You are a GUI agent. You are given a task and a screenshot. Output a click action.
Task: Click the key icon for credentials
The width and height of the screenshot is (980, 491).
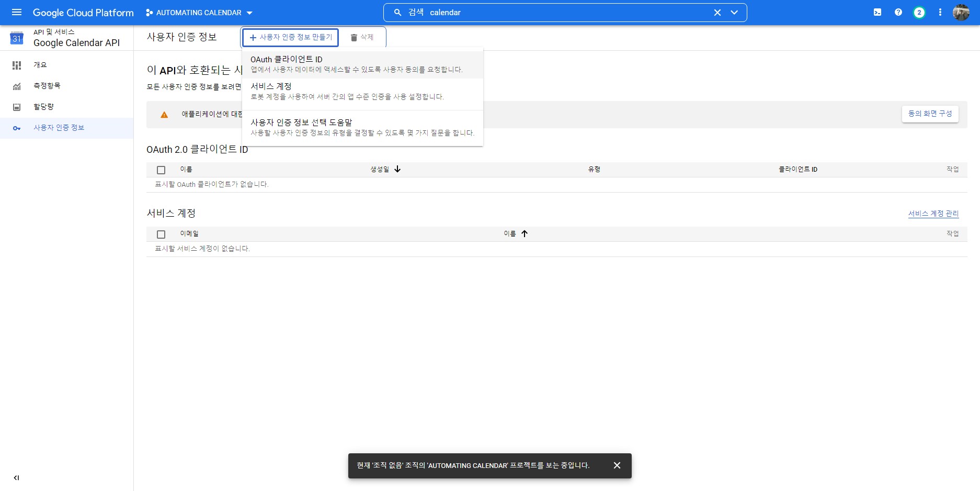[17, 128]
